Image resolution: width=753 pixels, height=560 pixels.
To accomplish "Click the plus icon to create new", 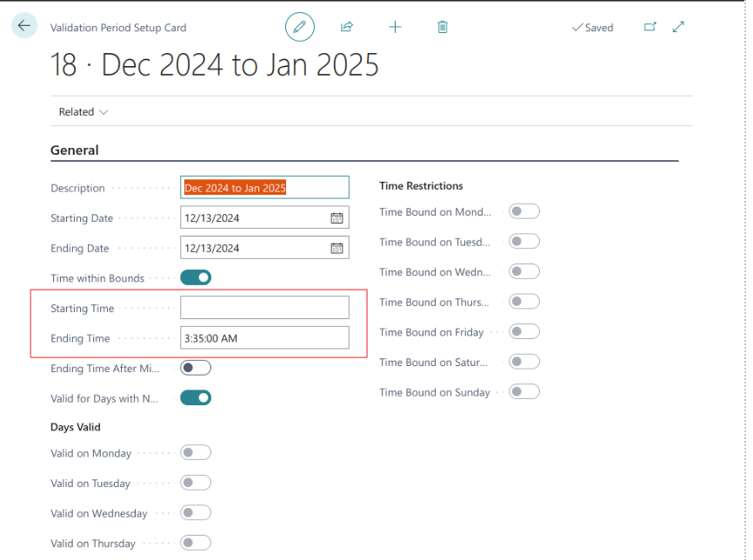I will pyautogui.click(x=395, y=27).
